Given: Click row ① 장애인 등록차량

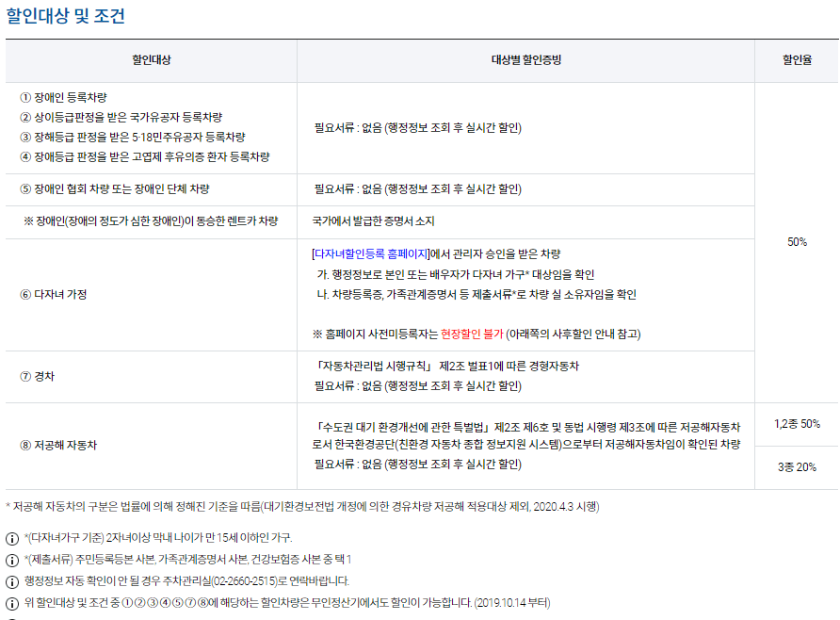Looking at the screenshot, I should point(64,98).
